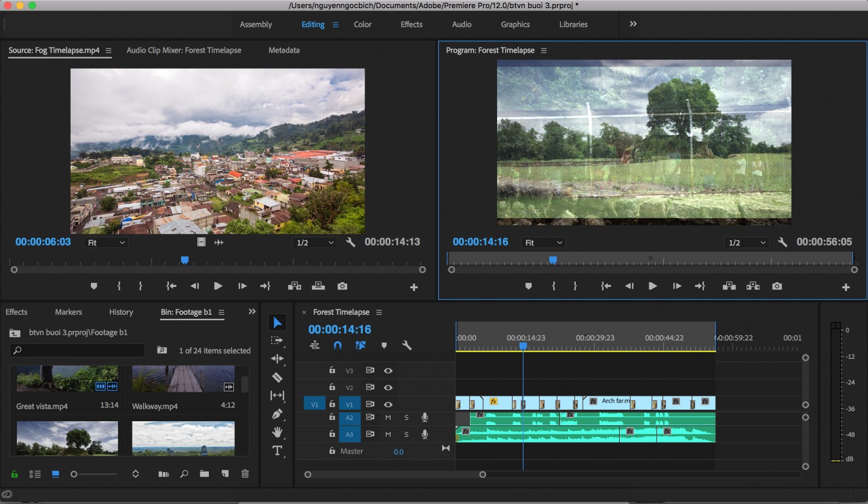Toggle Snap magnet in timeline
Viewport: 868px width, 504px height.
[x=337, y=345]
